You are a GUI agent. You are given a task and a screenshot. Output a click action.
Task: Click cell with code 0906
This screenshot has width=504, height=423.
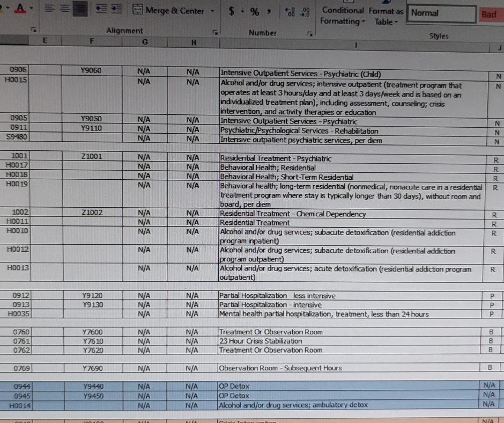point(14,70)
